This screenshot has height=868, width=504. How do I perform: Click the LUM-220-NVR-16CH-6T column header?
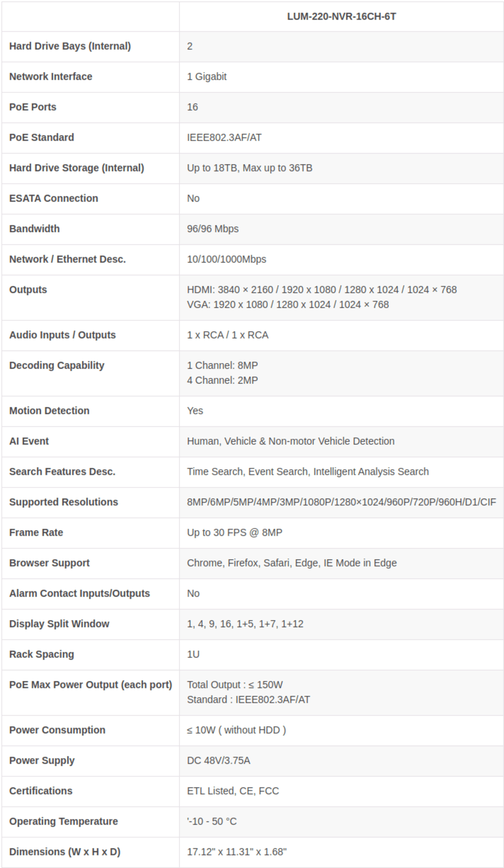click(x=341, y=17)
